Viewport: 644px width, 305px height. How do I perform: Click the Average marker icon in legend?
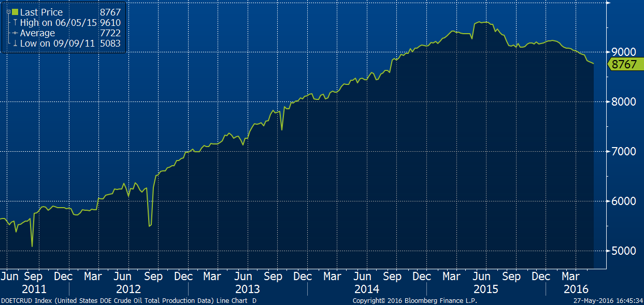(15, 33)
